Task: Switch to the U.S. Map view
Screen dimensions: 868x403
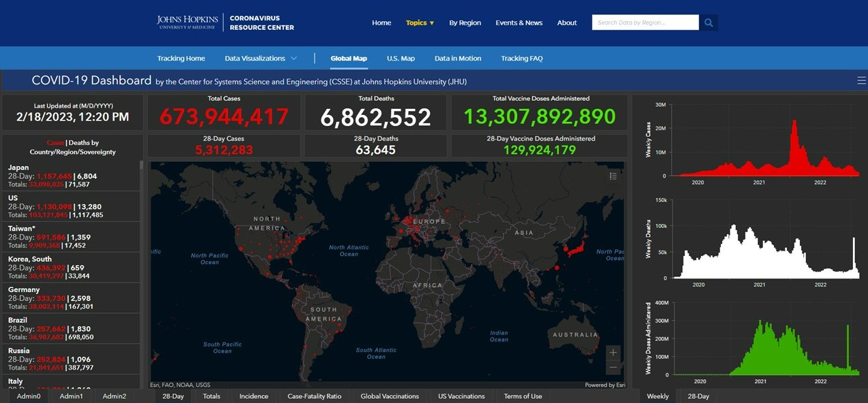Action: click(x=401, y=59)
